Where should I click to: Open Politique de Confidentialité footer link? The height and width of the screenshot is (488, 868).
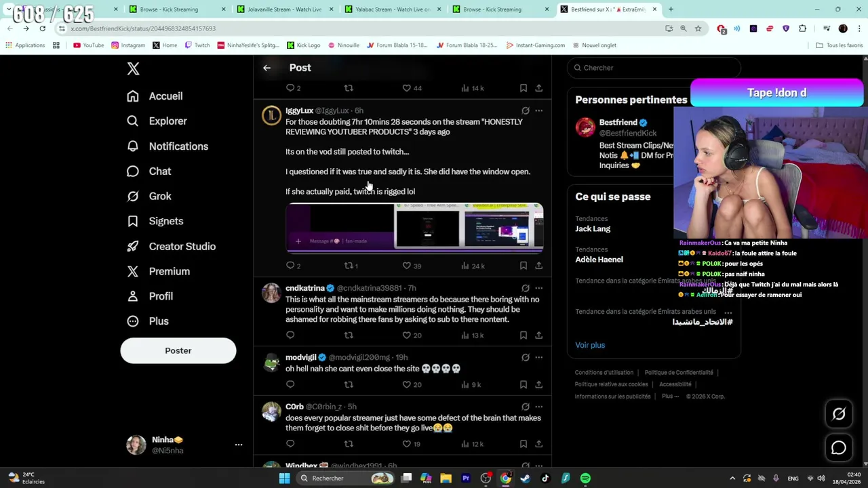(x=679, y=373)
